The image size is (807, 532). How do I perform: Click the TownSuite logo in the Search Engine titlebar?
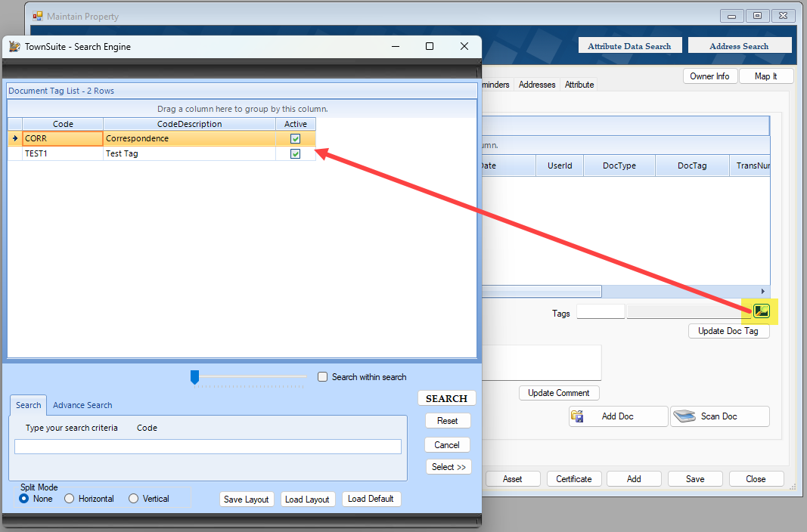tap(14, 46)
